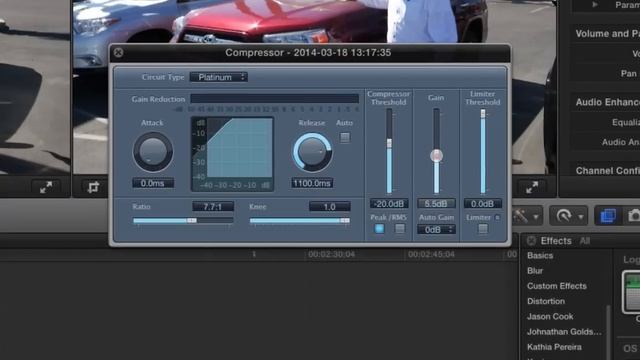The width and height of the screenshot is (640, 360).
Task: Select All in Effects browser header
Action: pos(584,241)
